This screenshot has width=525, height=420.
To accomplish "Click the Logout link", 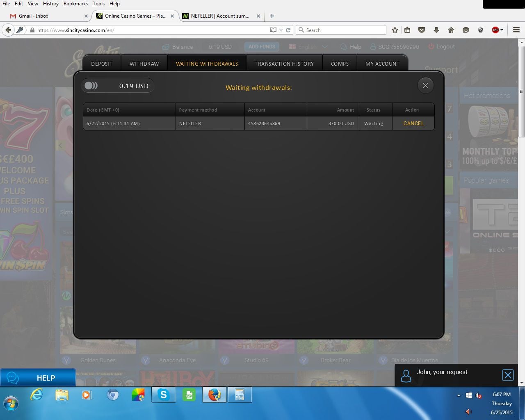I will 441,47.
